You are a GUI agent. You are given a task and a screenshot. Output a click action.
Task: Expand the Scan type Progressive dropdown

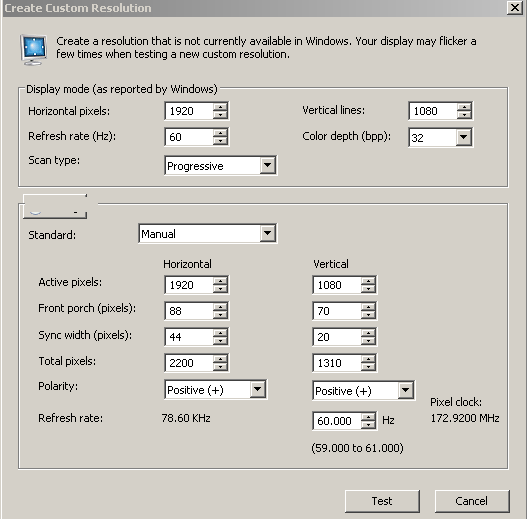(x=268, y=165)
